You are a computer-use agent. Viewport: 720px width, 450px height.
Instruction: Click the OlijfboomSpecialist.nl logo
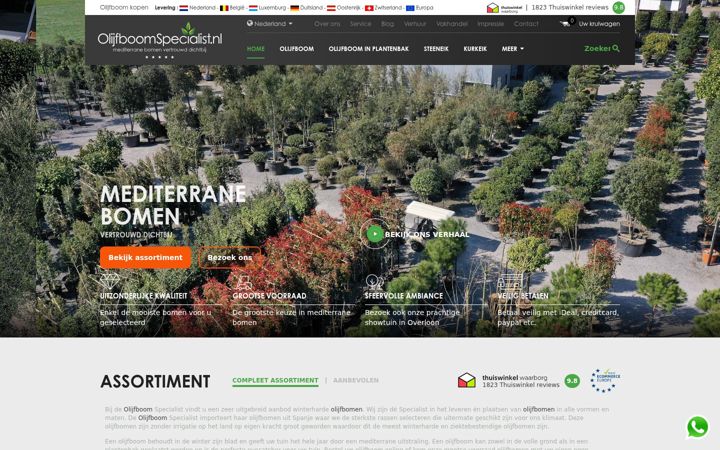tap(160, 38)
